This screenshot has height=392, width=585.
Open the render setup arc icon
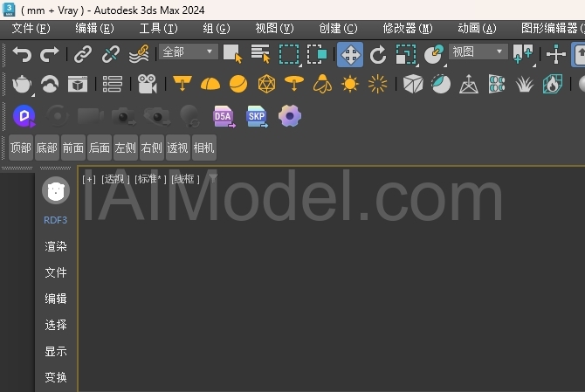click(50, 84)
